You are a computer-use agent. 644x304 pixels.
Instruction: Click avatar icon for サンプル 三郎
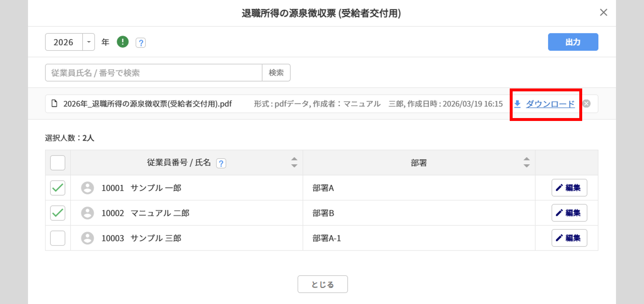pos(87,238)
